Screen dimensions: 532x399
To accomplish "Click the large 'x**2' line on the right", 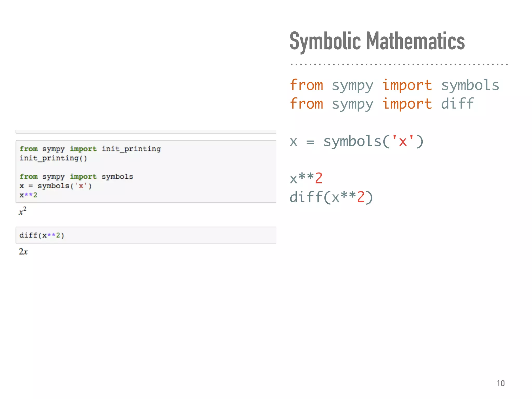I will click(x=306, y=178).
